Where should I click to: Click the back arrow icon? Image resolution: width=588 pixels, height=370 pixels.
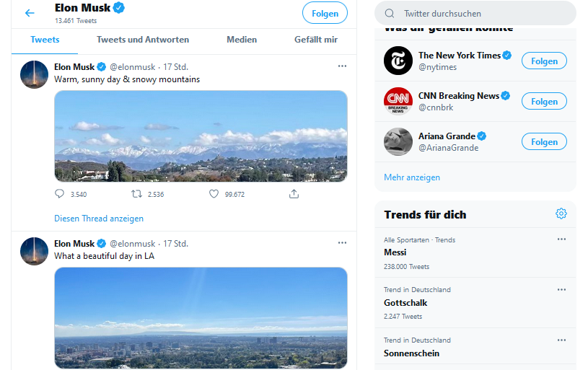click(x=30, y=13)
